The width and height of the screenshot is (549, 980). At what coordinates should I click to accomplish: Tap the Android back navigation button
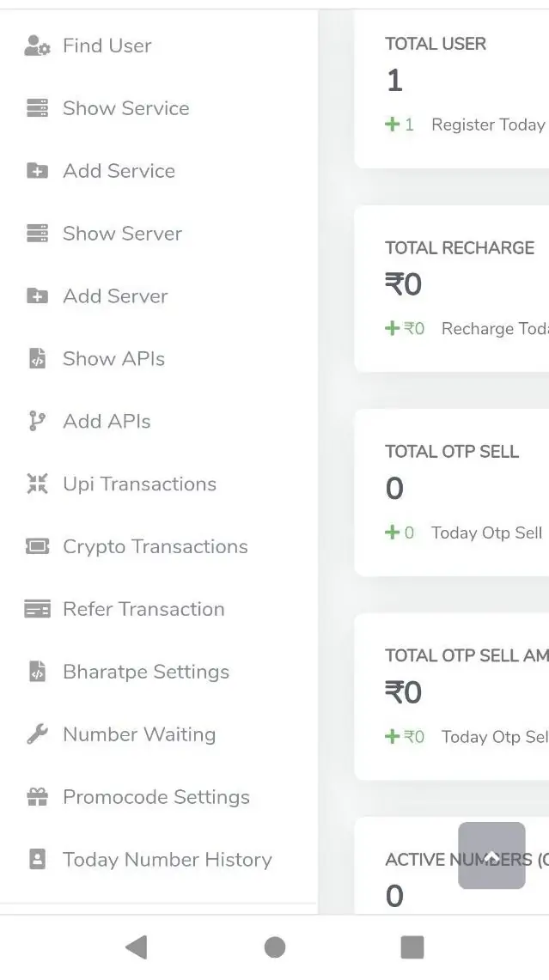[136, 947]
